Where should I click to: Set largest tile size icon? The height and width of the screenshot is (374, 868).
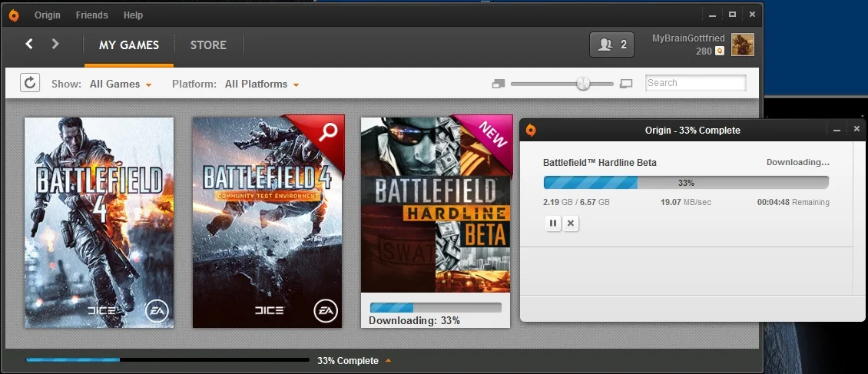pos(626,84)
